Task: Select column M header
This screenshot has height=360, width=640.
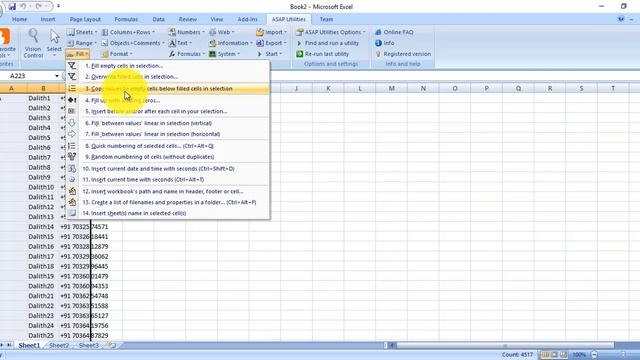Action: [391, 88]
